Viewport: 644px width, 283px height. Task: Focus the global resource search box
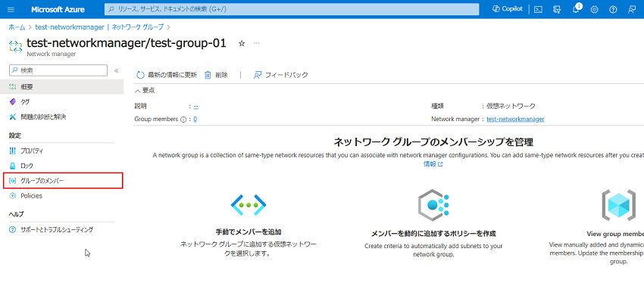click(x=292, y=9)
